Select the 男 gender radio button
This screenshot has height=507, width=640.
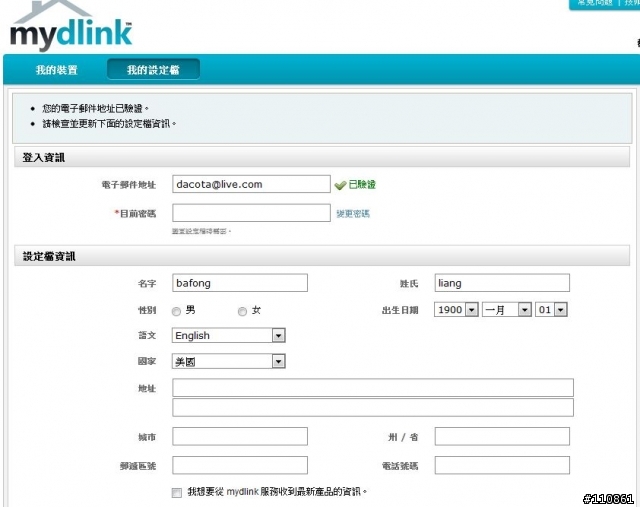(x=176, y=311)
